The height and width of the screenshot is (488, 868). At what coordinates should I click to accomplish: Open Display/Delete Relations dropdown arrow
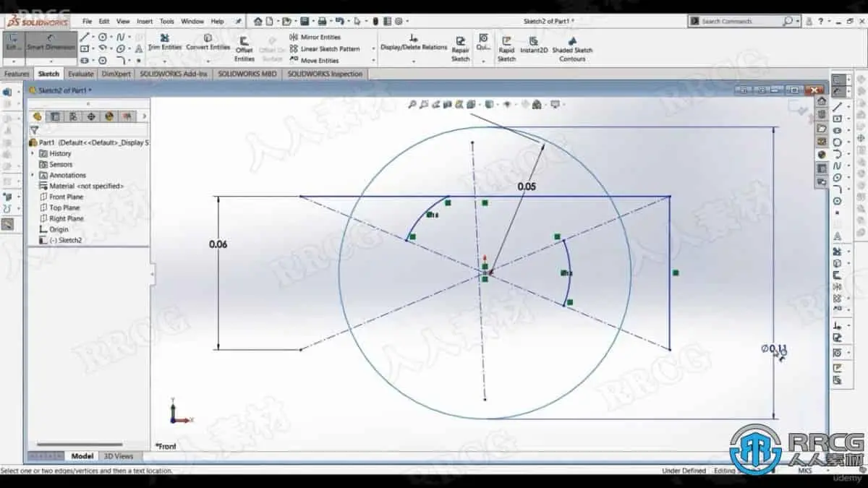pos(414,61)
